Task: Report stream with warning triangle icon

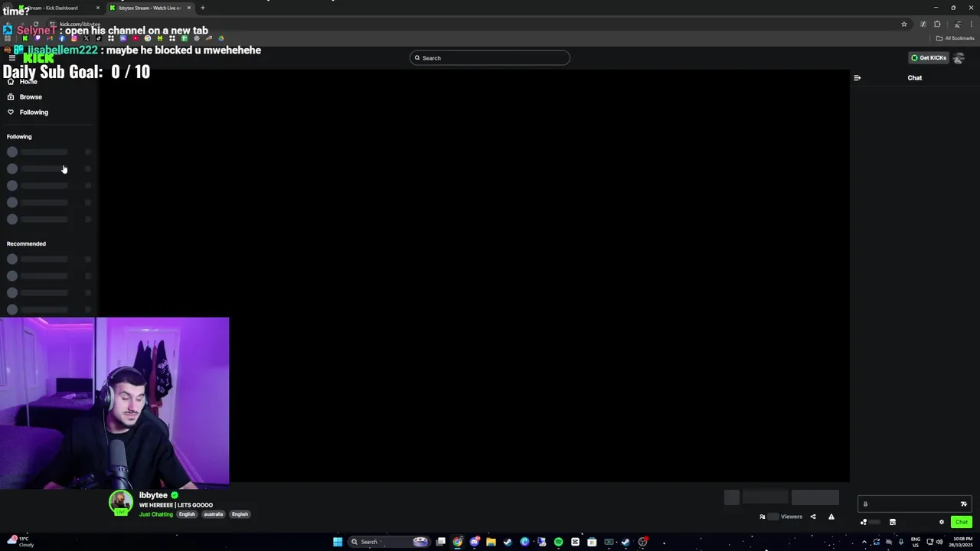Action: click(x=831, y=517)
